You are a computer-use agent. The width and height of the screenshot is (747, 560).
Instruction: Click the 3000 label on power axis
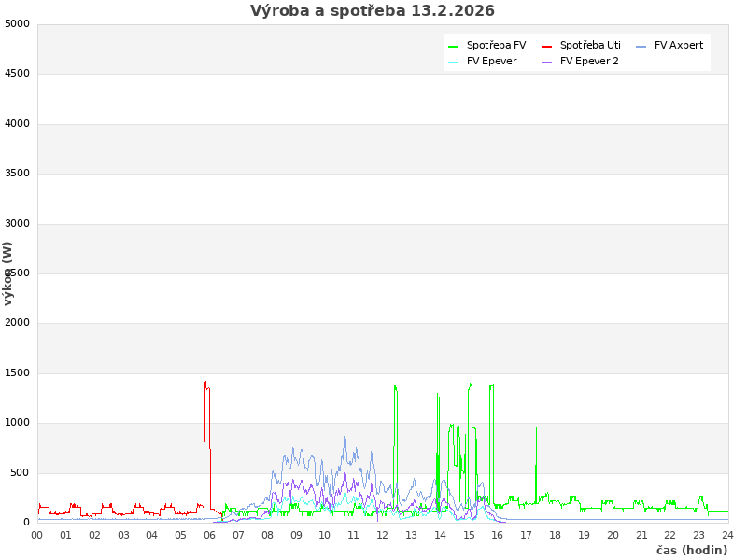[x=18, y=223]
